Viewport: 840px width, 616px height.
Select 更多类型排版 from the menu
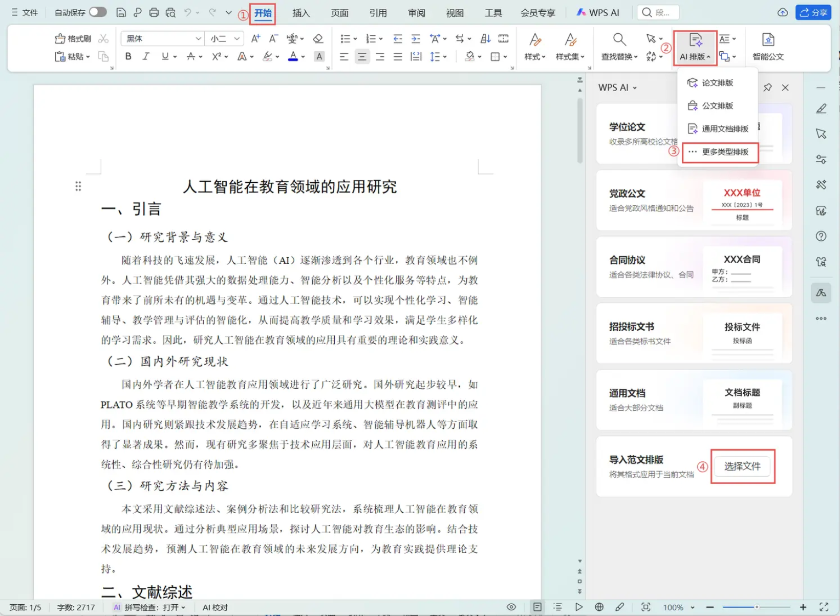(x=725, y=152)
